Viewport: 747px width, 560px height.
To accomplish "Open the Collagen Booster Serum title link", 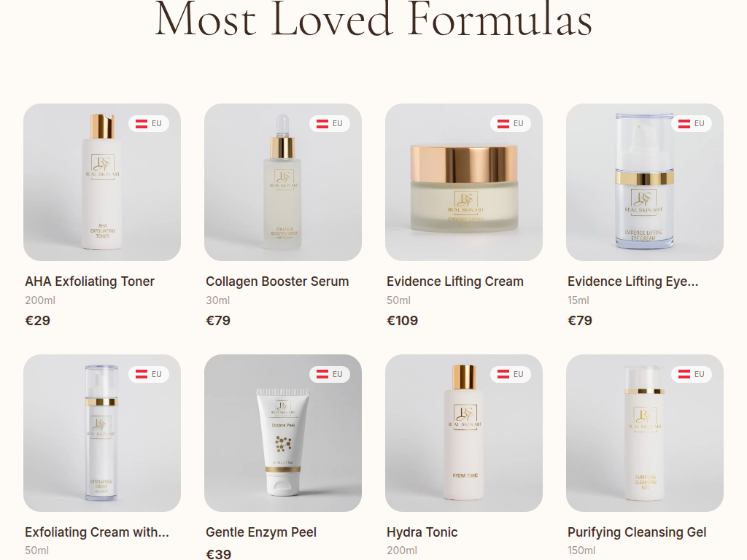I will (277, 281).
